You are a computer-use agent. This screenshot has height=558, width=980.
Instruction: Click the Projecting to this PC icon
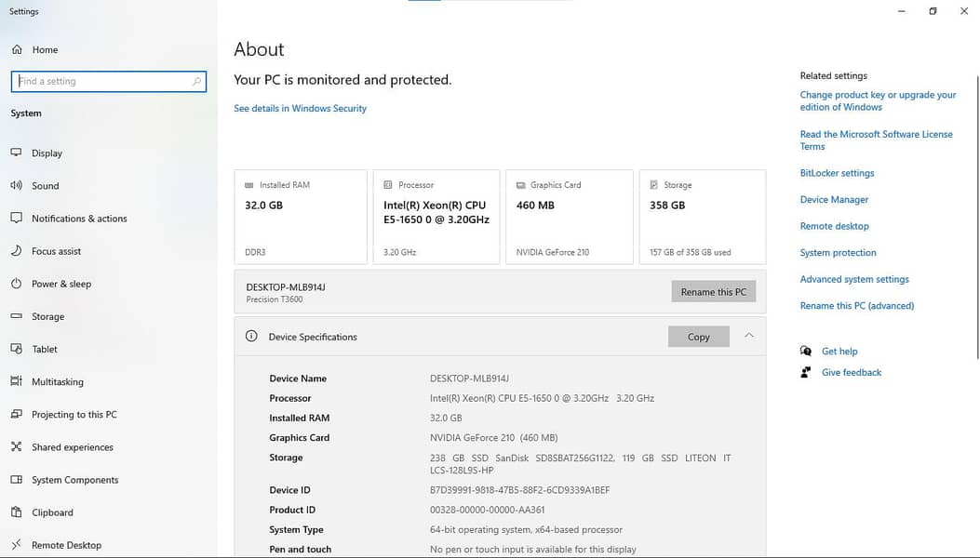[16, 414]
